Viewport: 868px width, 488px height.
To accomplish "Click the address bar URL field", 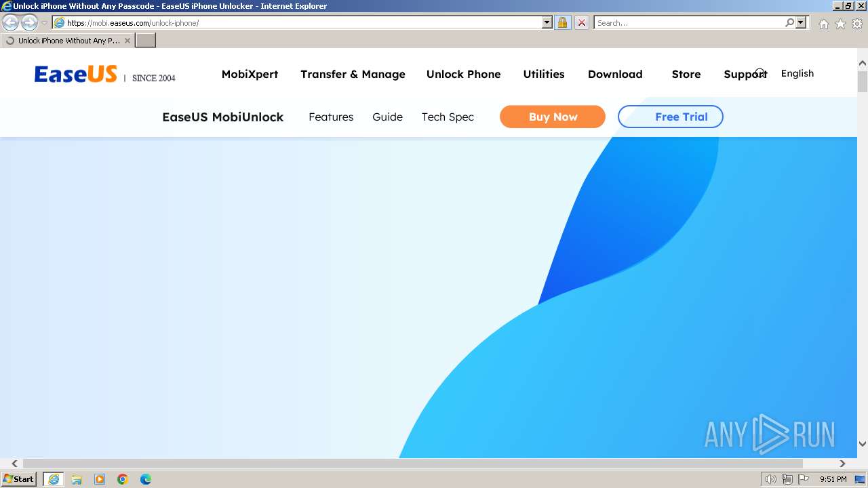I will 303,23.
